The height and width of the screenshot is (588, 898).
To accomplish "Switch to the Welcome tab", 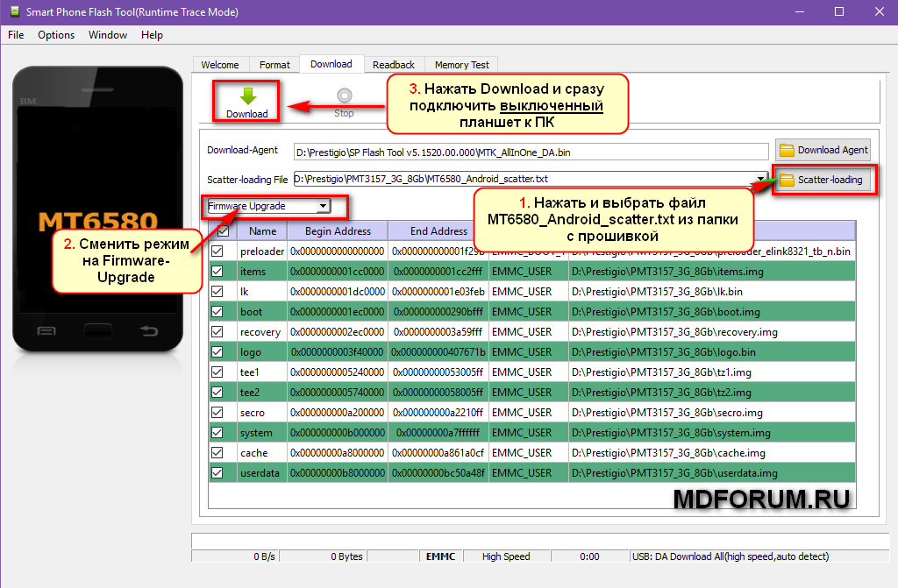I will click(x=220, y=65).
